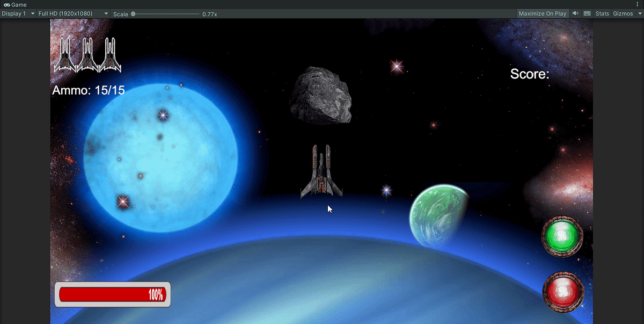Image resolution: width=644 pixels, height=324 pixels.
Task: Open the three-dot Game view menu
Action: [x=638, y=4]
